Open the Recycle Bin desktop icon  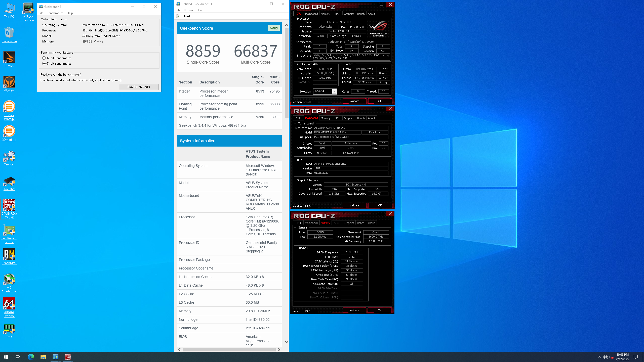9,35
